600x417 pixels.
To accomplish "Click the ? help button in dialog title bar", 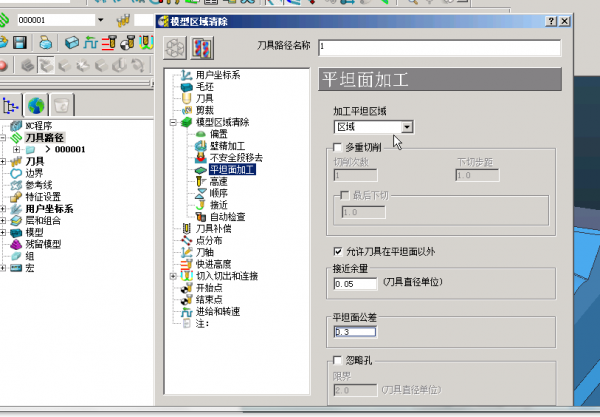I will (x=551, y=21).
